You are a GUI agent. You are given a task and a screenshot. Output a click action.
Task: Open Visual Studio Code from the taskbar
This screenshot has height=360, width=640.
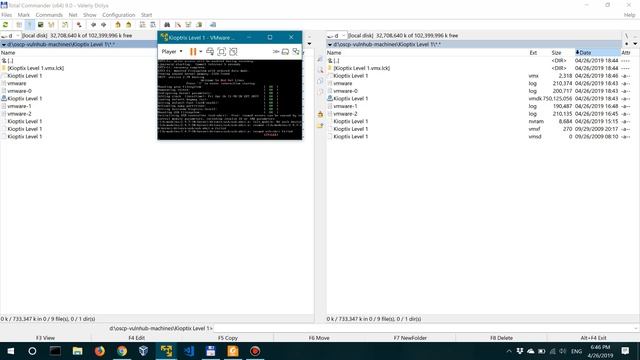tap(189, 351)
